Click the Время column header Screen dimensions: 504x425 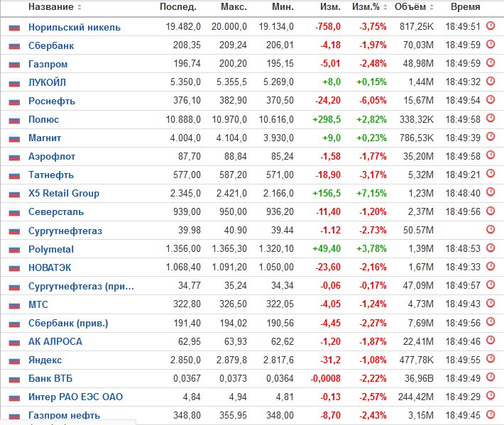click(x=466, y=7)
